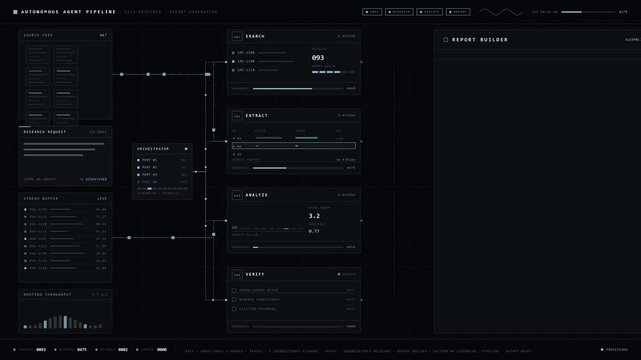
Task: Click the Extract panel progress bar
Action: tap(298, 168)
